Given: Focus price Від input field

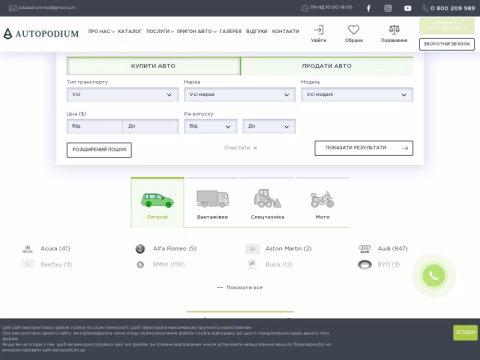Looking at the screenshot, I should (95, 126).
